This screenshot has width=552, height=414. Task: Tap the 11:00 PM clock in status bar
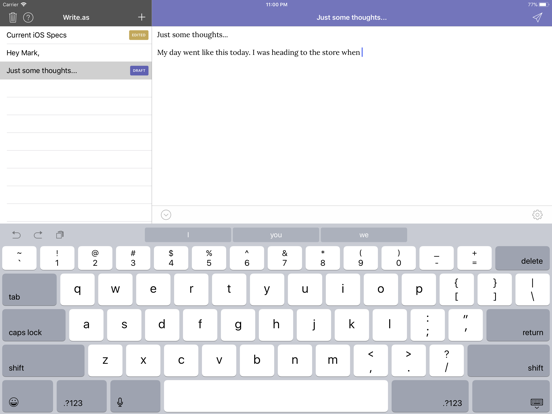[x=276, y=5]
